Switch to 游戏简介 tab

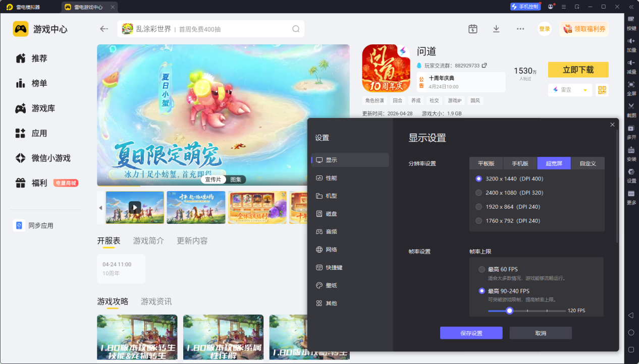[148, 241]
